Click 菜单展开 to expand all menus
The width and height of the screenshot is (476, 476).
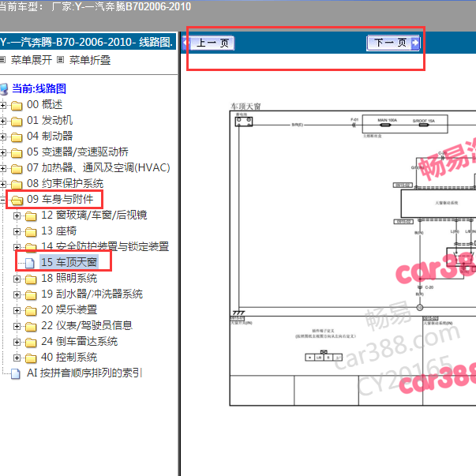(x=32, y=60)
